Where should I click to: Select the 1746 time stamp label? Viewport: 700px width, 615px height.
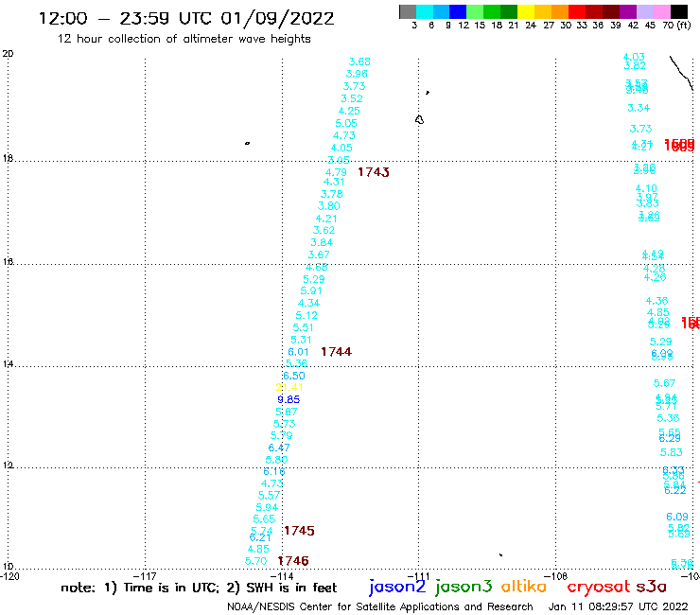click(x=293, y=561)
